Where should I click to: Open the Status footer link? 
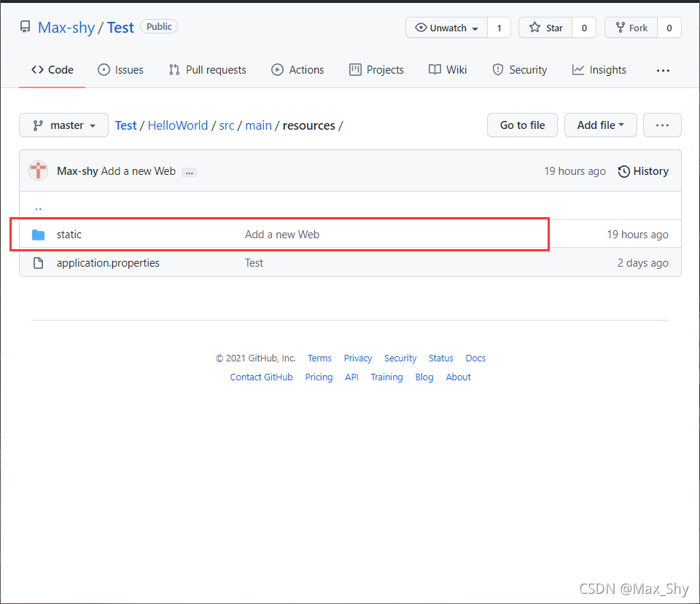(x=441, y=358)
